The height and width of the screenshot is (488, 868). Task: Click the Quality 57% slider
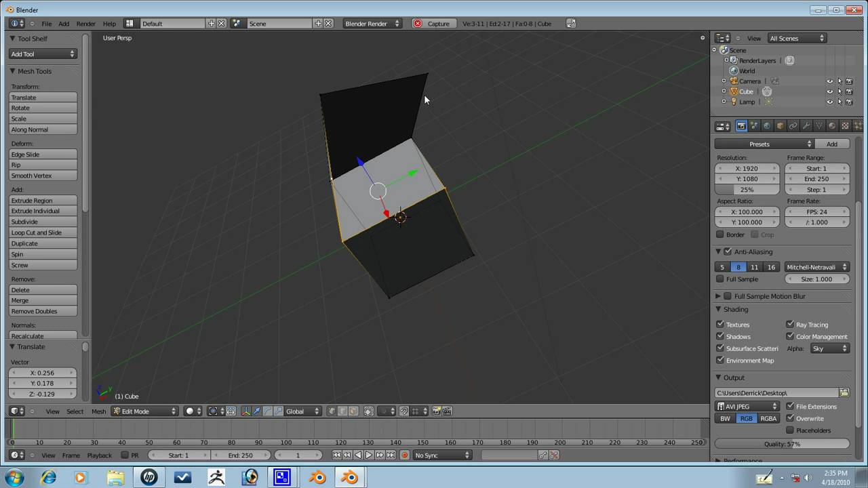(782, 444)
